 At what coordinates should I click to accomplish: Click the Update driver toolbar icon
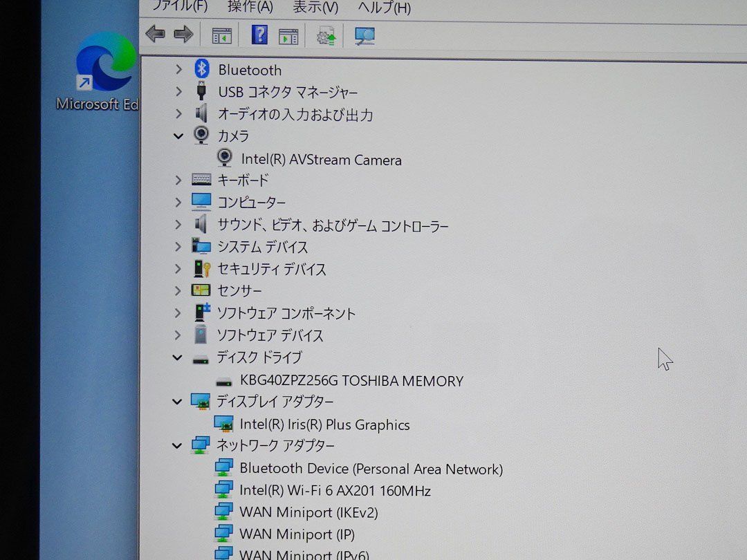pyautogui.click(x=326, y=35)
